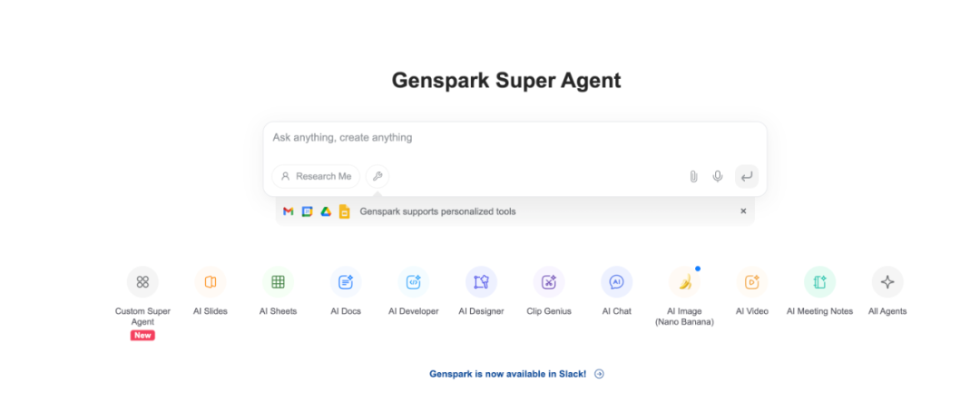Open AI Meeting Notes icon
Screen dimensions: 980x402
pyautogui.click(x=820, y=282)
